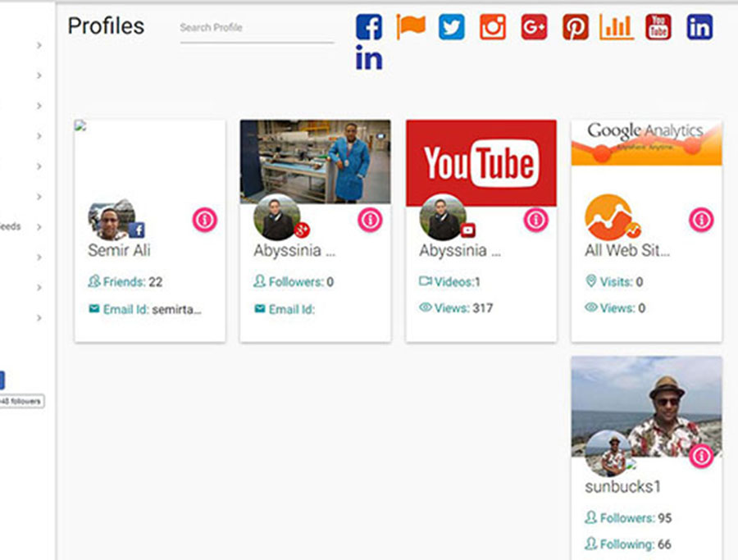Screen dimensions: 738x560
Task: Open info button on Semir Ali card
Action: [x=205, y=220]
